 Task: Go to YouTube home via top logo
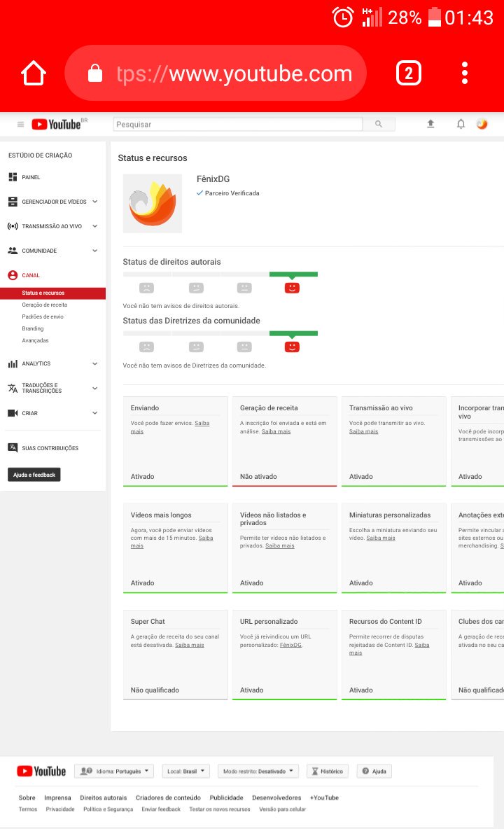(x=56, y=124)
